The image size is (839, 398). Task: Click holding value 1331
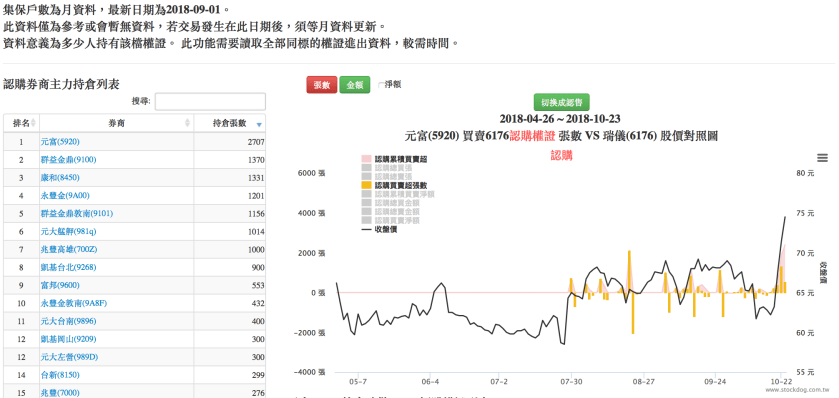[256, 178]
